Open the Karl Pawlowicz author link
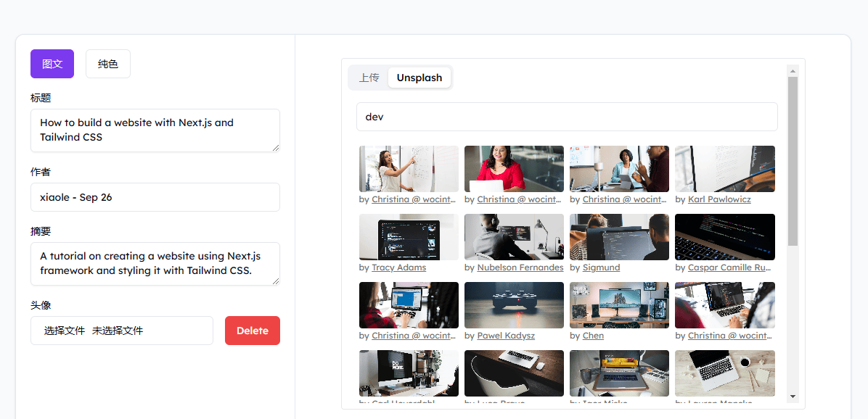Screen dimensions: 868x419 click(718, 199)
